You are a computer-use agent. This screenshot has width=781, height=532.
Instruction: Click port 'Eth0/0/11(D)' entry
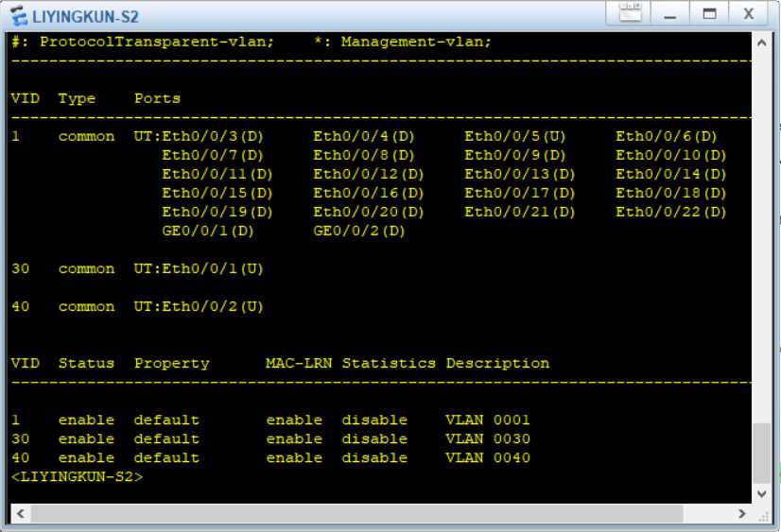point(217,174)
